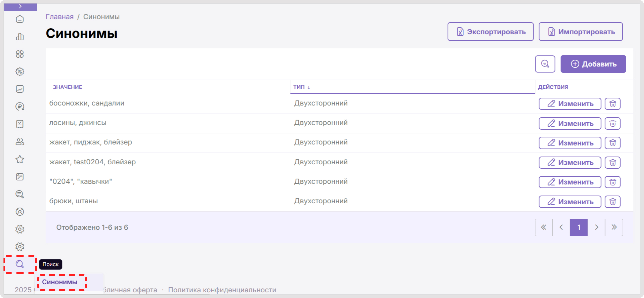The height and width of the screenshot is (298, 644).
Task: Delete the жакет, test0204, блейзер row
Action: [x=613, y=163]
